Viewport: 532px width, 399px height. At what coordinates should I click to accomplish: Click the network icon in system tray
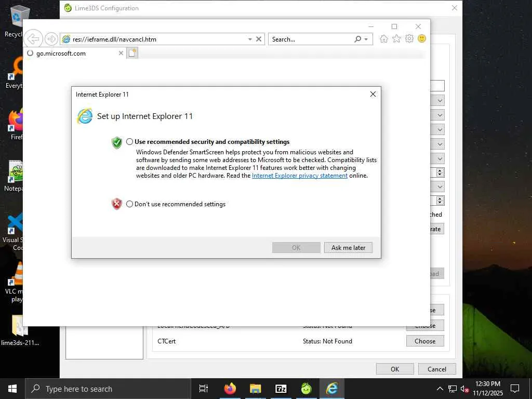tap(453, 389)
